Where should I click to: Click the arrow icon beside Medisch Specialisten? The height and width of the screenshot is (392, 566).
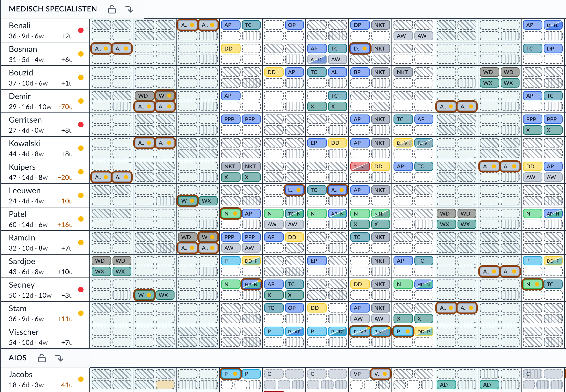[129, 10]
